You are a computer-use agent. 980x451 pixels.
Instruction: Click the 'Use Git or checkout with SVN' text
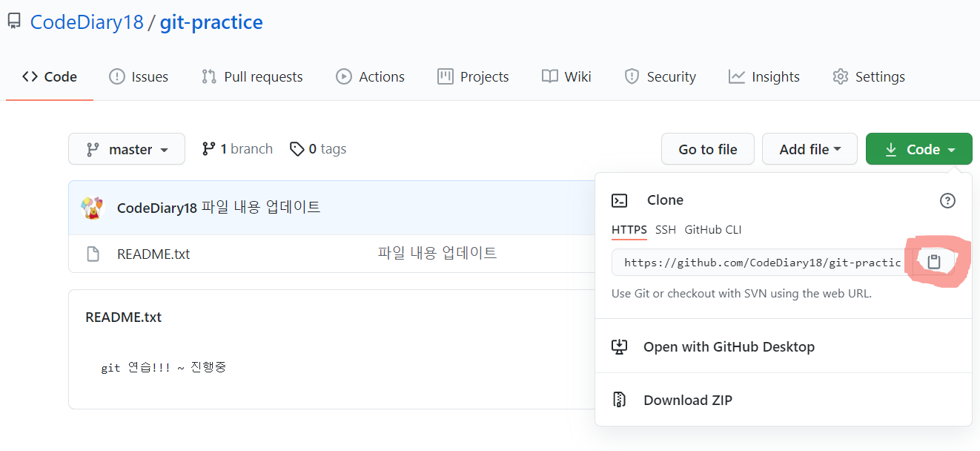tap(741, 293)
